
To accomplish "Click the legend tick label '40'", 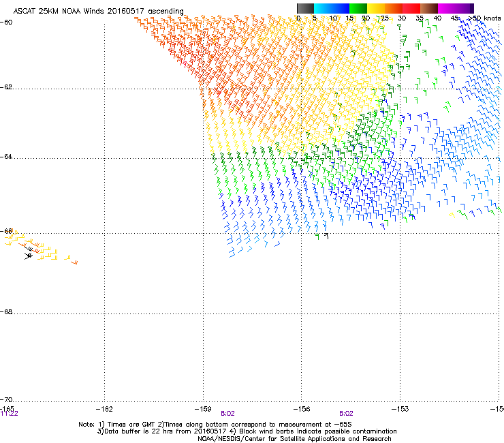I will [x=437, y=18].
